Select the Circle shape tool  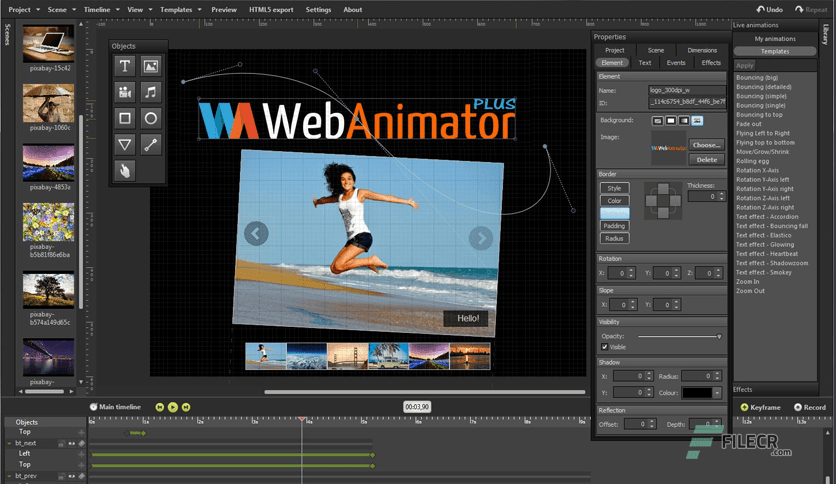coord(151,118)
